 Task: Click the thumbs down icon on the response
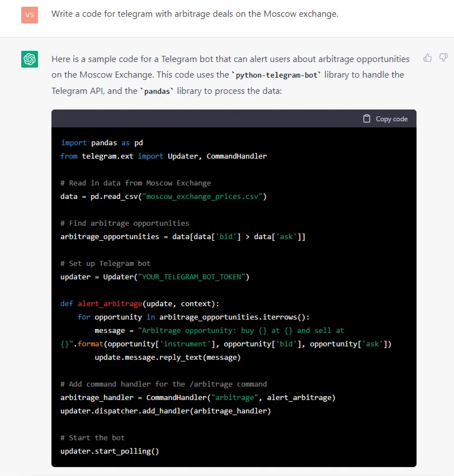click(443, 58)
